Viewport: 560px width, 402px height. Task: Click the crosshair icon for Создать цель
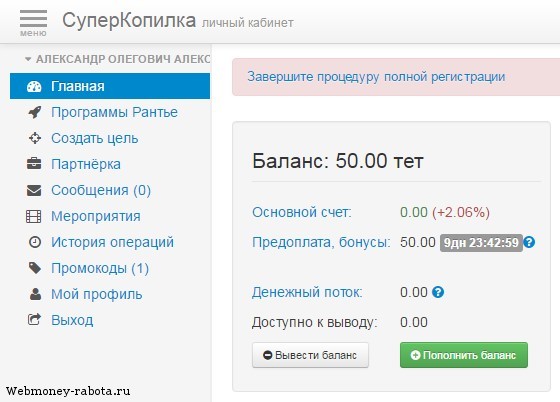tap(35, 138)
